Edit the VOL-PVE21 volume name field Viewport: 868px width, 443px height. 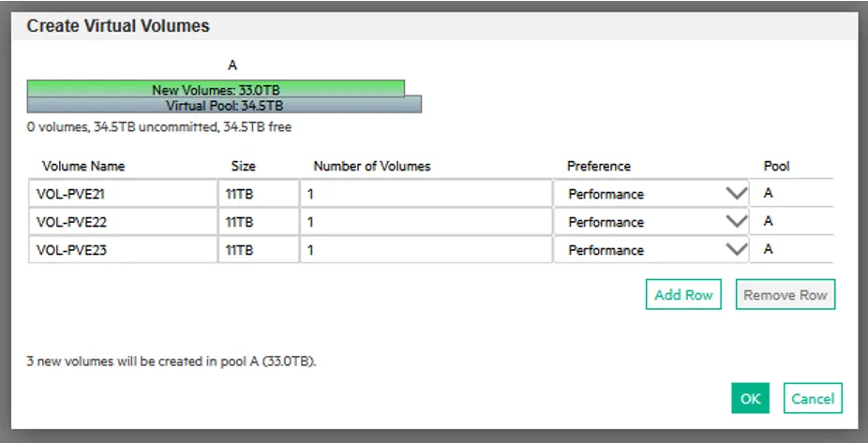click(x=123, y=194)
